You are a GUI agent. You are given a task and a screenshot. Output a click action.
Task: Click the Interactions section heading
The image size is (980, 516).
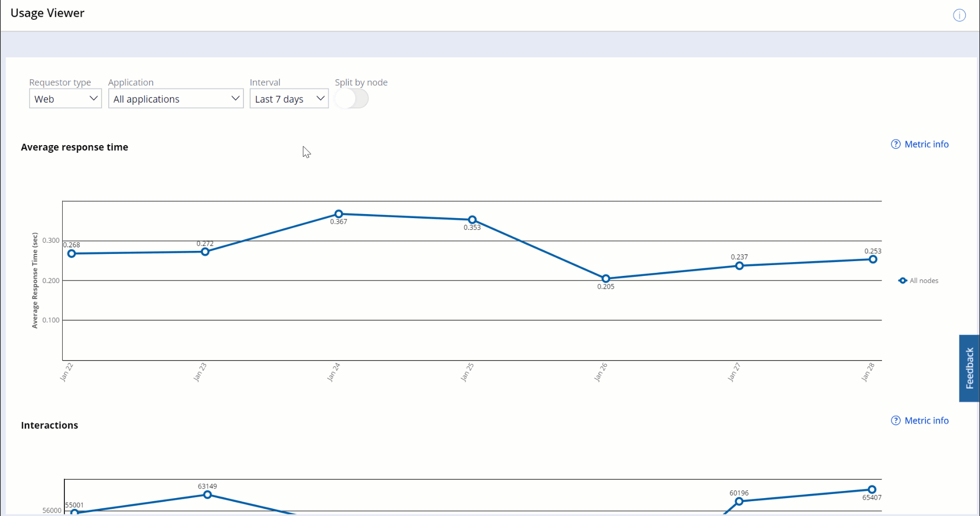click(50, 425)
